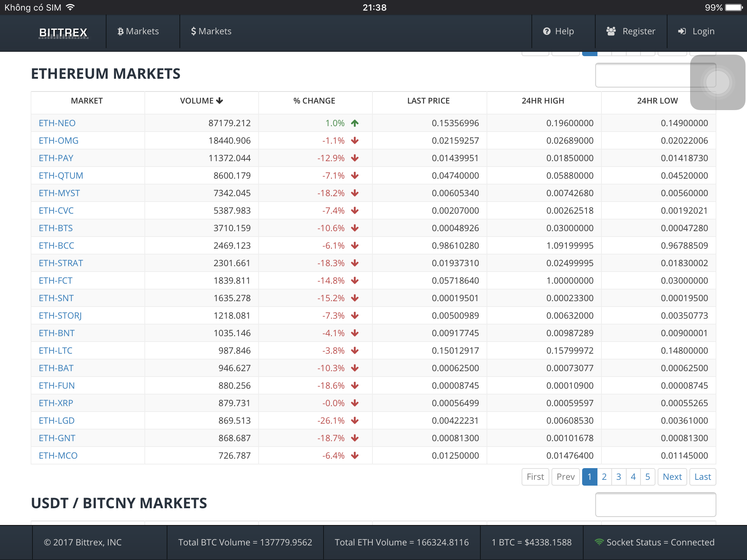Open the ETH-NEO market
This screenshot has width=747, height=560.
click(57, 123)
